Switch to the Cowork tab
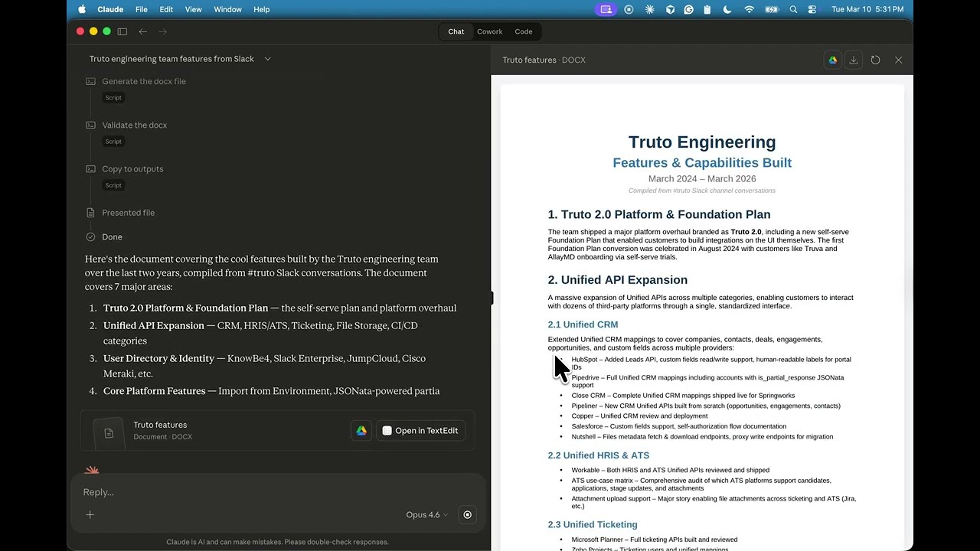Image resolution: width=980 pixels, height=551 pixels. click(490, 31)
